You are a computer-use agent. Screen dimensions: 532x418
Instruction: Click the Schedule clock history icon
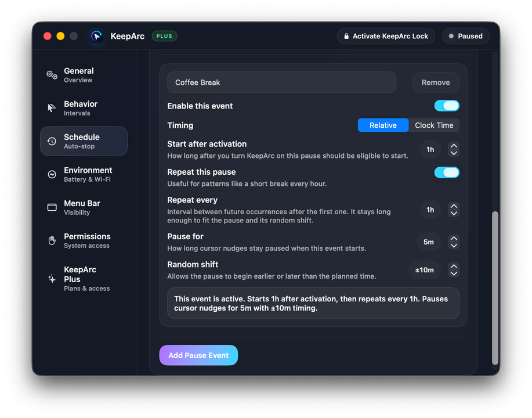52,141
